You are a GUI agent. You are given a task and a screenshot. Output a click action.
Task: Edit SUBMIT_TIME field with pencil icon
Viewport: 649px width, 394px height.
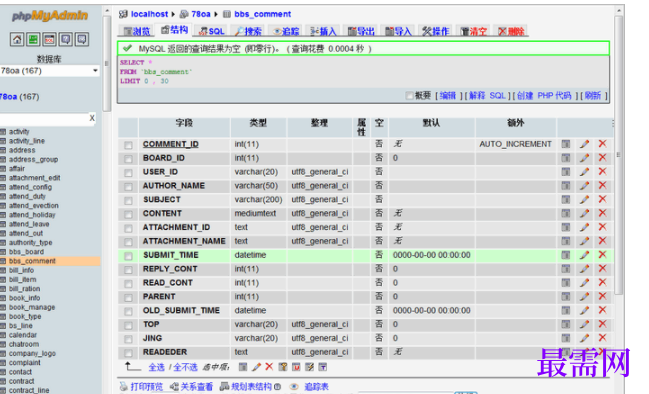click(x=584, y=255)
